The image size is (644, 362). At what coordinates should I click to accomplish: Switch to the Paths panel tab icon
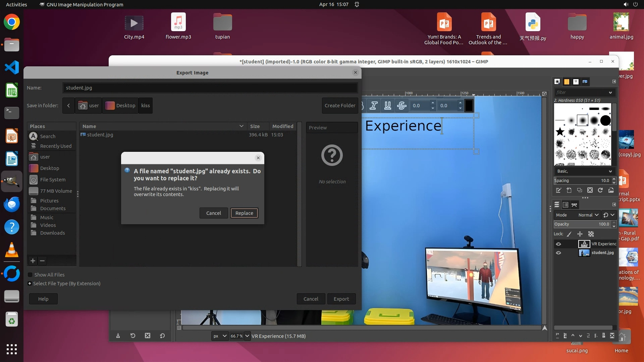[574, 205]
